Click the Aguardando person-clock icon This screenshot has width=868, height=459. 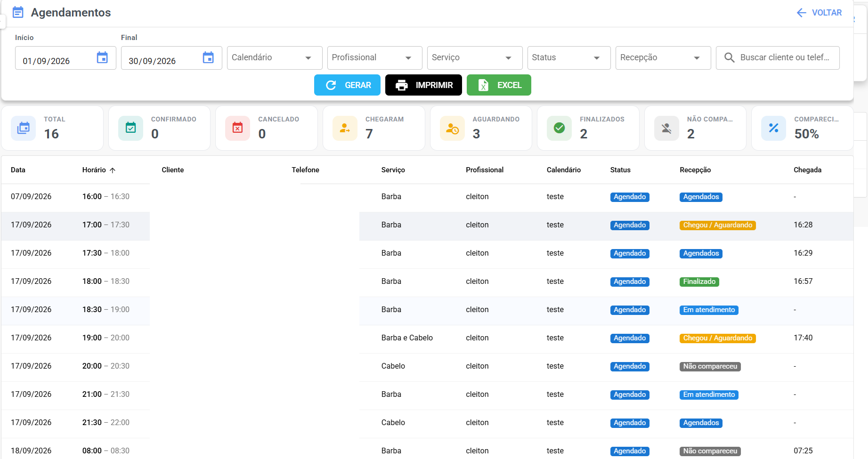(x=452, y=128)
